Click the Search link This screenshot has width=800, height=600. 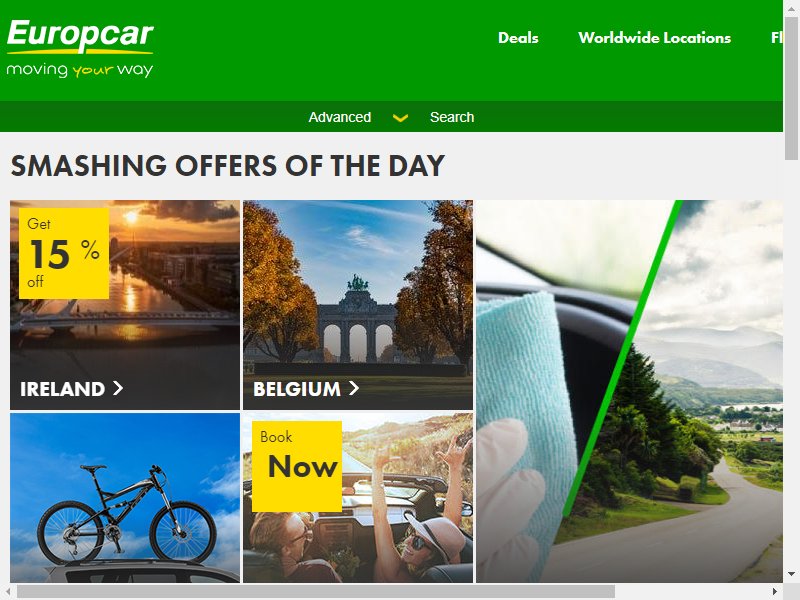tap(452, 117)
